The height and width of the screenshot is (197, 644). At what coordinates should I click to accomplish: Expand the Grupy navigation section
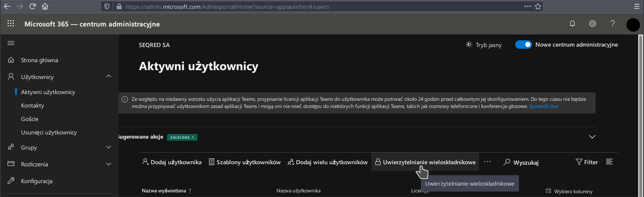[108, 148]
